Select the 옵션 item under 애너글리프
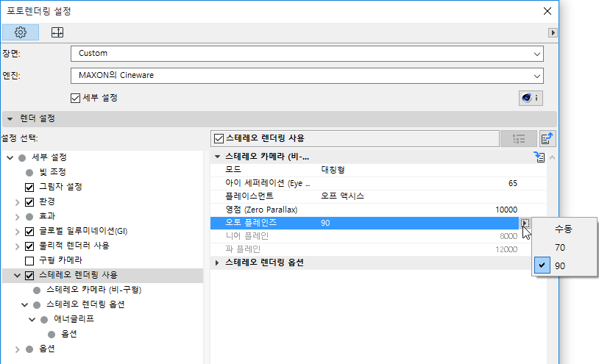This screenshot has height=364, width=599. (x=69, y=334)
